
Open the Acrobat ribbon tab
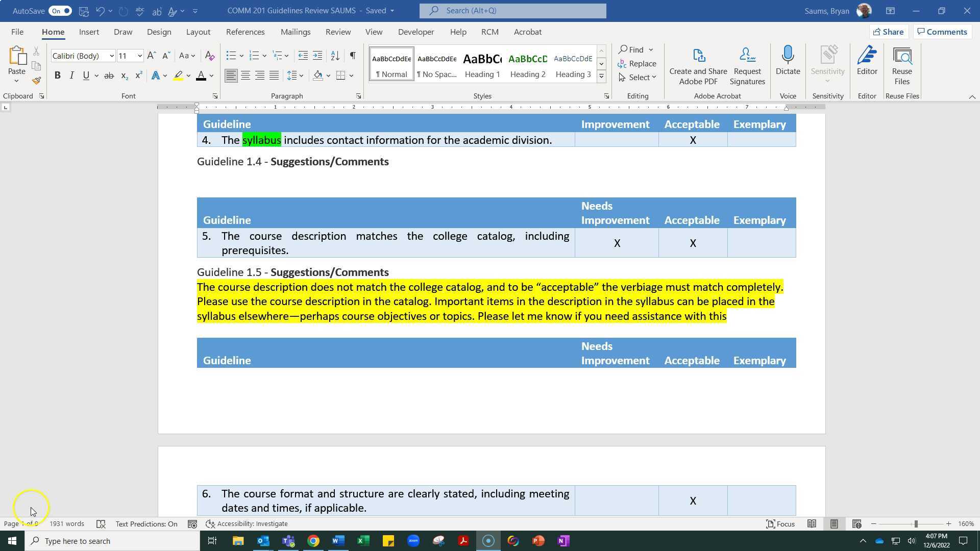pyautogui.click(x=527, y=32)
